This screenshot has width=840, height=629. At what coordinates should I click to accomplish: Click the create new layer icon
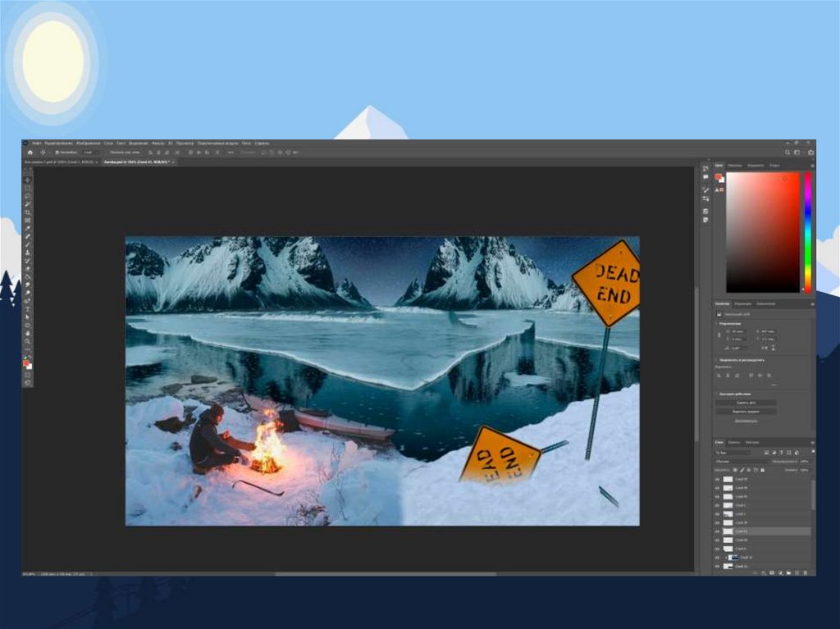click(x=797, y=572)
